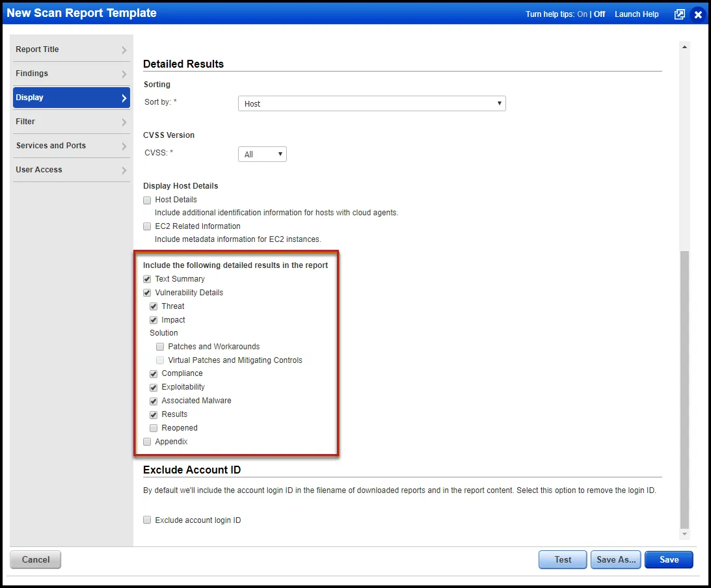
Task: Enable the Host Details checkbox
Action: [147, 200]
